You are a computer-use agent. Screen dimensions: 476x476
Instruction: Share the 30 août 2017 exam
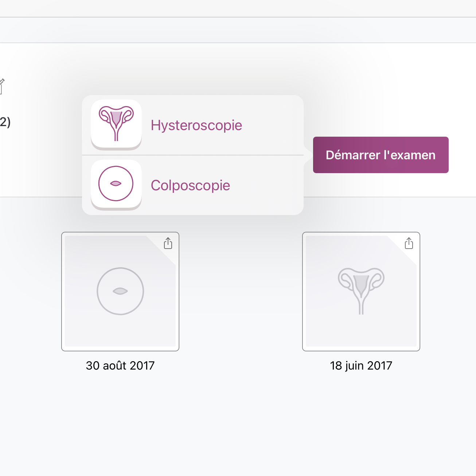coord(168,243)
